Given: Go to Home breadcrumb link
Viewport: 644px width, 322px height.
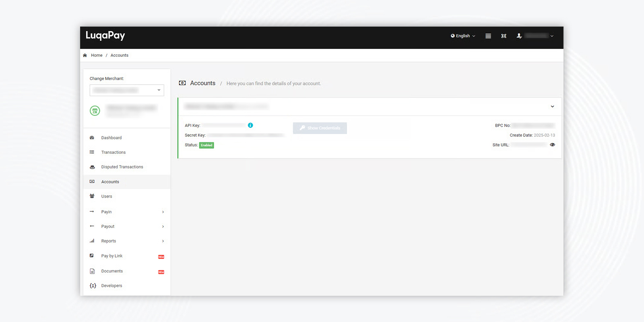Looking at the screenshot, I should pos(97,56).
